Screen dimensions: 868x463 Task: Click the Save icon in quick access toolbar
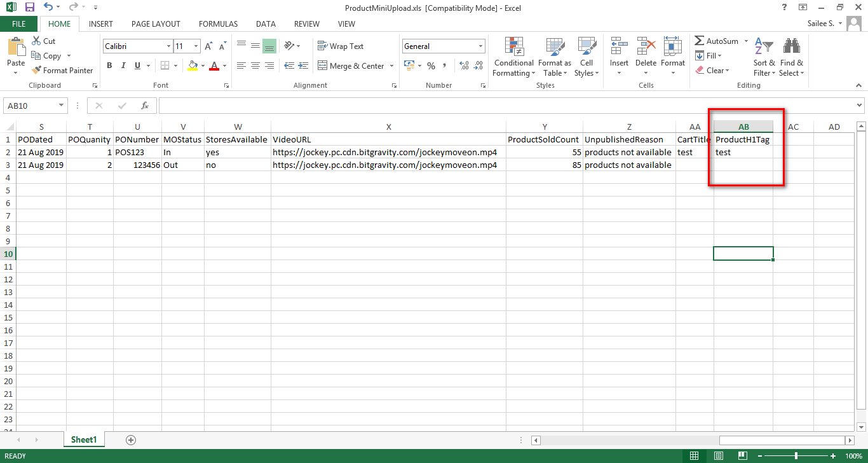click(x=30, y=8)
